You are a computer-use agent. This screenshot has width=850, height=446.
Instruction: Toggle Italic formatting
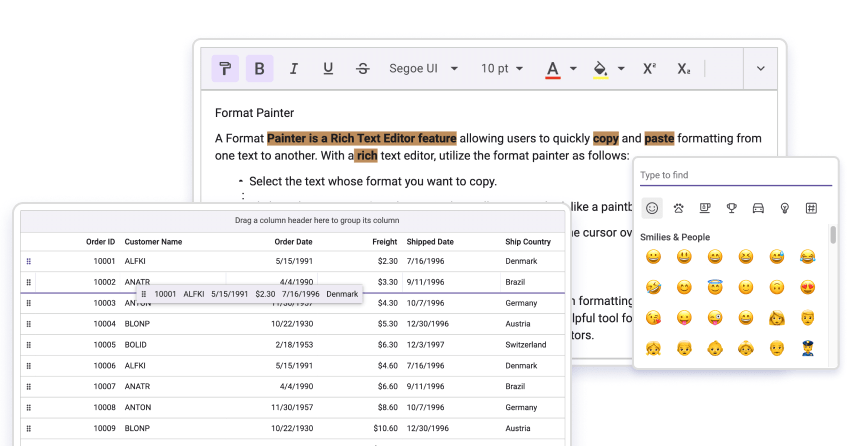[294, 68]
